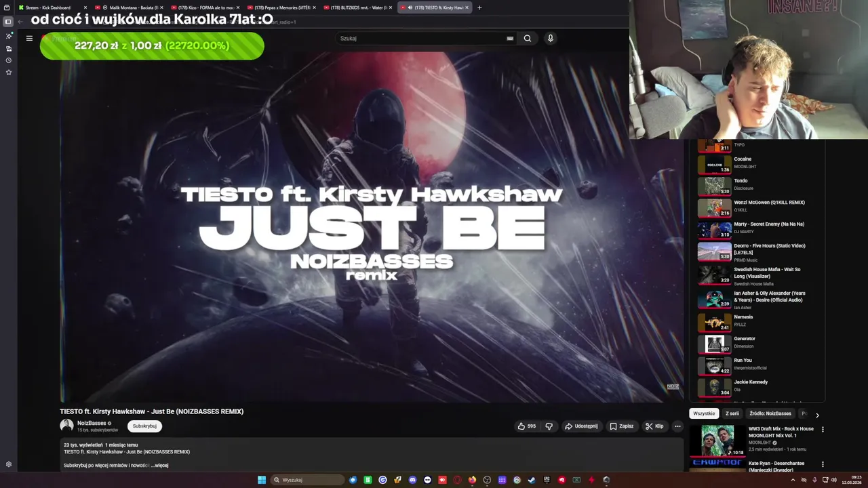The height and width of the screenshot is (488, 868).
Task: Open browser sidebar bookmarks star icon
Action: click(9, 72)
